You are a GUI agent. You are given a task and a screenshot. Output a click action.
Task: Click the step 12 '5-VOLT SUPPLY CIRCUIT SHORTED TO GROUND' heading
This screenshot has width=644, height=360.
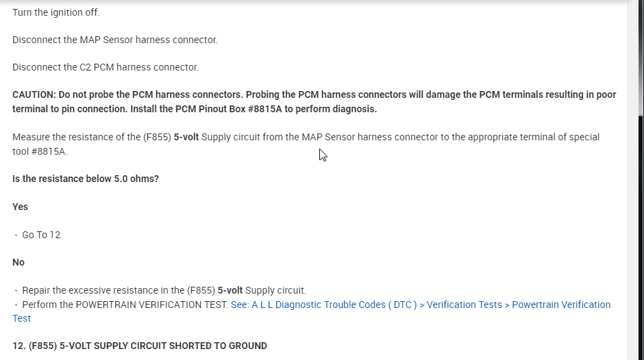tap(140, 346)
